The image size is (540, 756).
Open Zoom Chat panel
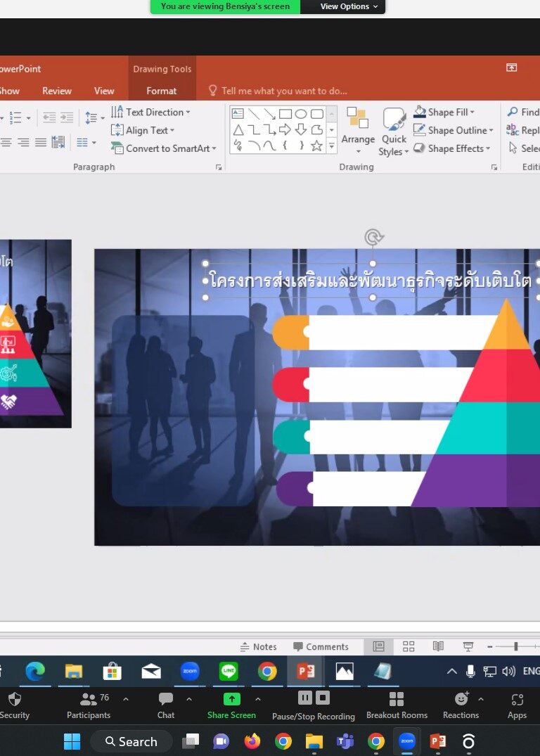click(x=166, y=706)
